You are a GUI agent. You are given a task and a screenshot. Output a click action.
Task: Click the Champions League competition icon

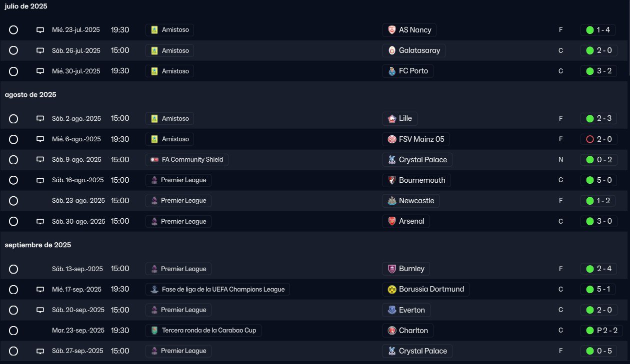point(154,290)
